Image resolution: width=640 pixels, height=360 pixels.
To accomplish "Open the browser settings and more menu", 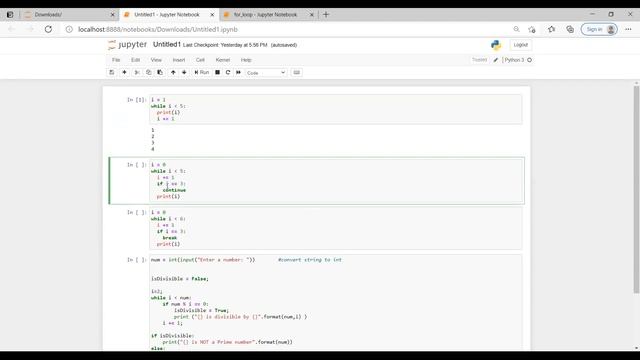I will (628, 29).
